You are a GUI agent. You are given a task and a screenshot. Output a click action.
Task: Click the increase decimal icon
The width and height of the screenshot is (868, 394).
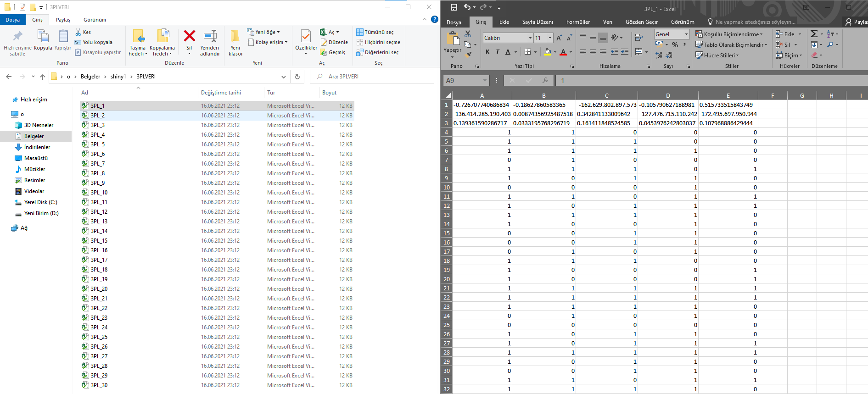(x=659, y=55)
